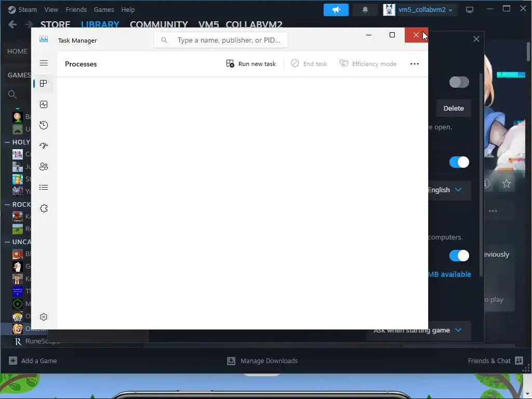This screenshot has height=399, width=532.
Task: Click Steam library search magnifier icon
Action: (12, 95)
